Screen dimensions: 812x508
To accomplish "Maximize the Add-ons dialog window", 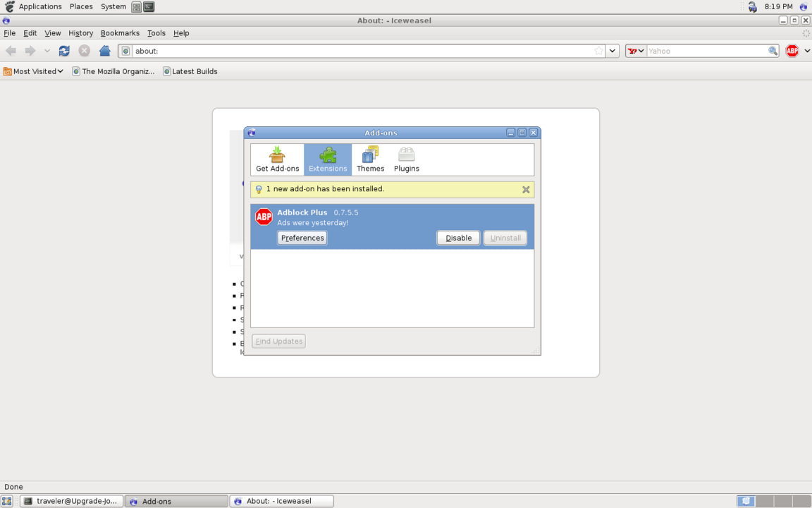I will [522, 133].
